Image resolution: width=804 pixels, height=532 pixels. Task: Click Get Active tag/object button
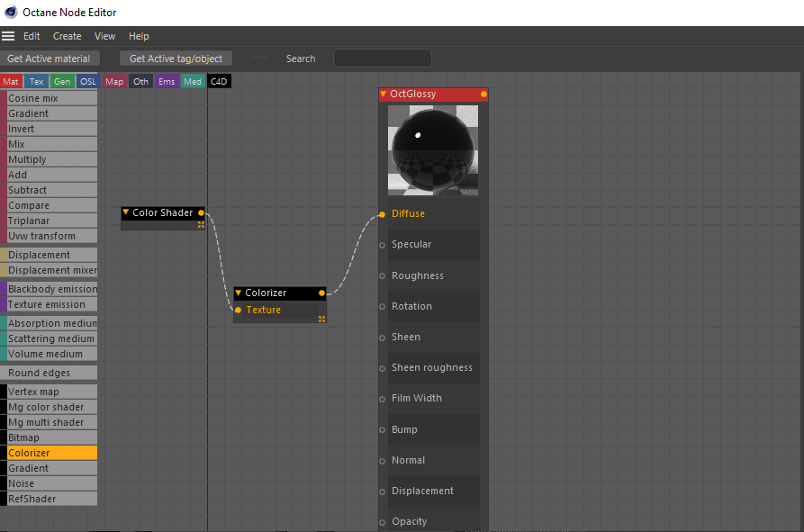[176, 59]
